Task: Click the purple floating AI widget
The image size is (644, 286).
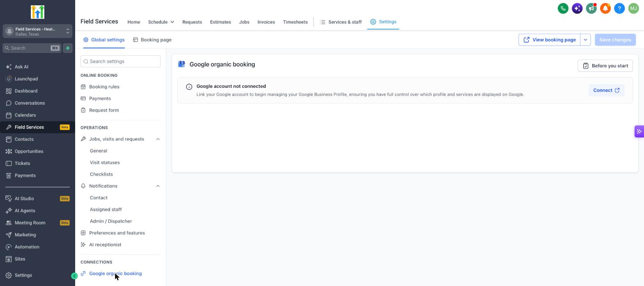Action: click(639, 131)
